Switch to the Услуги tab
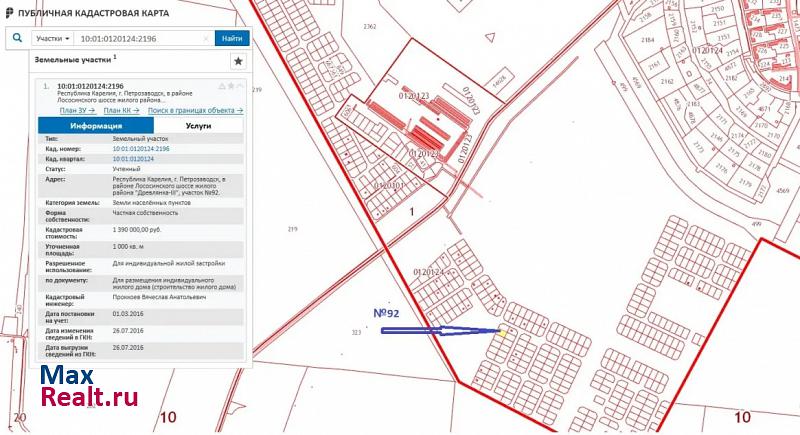This screenshot has height=435, width=800. tap(198, 126)
